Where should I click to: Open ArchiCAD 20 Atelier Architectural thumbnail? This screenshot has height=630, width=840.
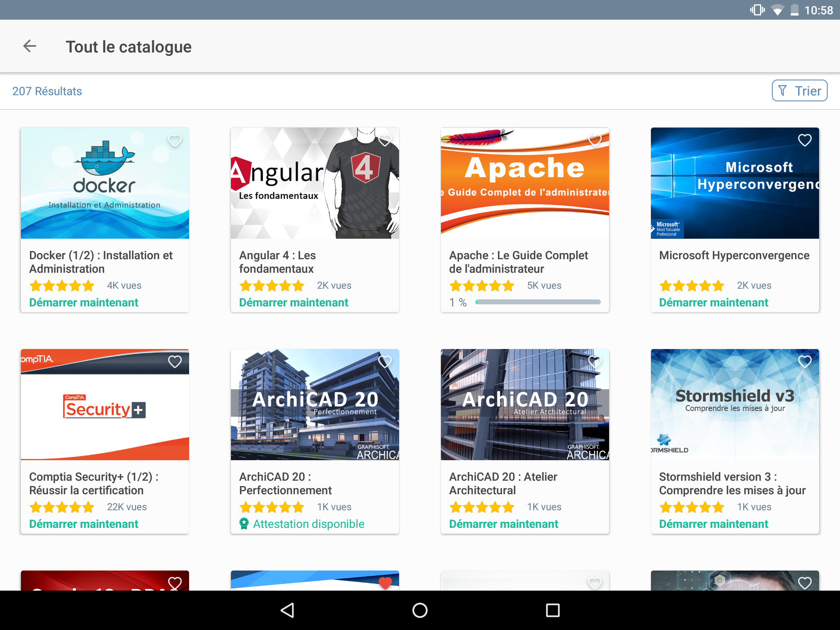525,405
